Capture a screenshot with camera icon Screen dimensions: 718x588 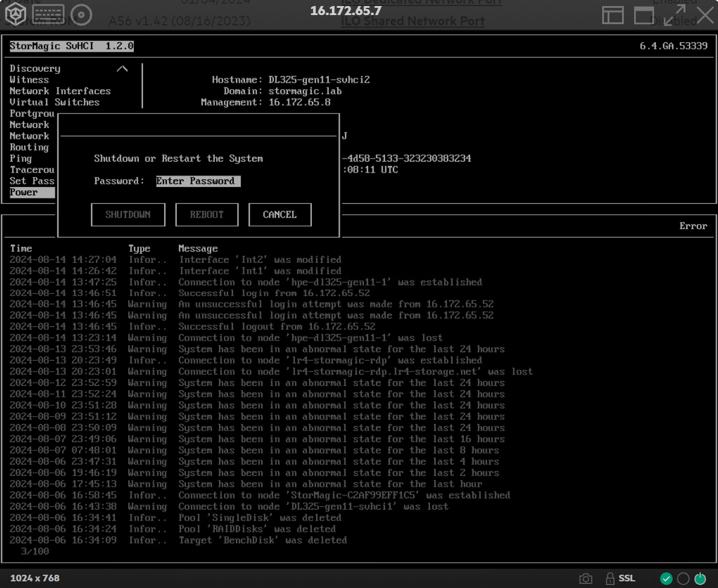pos(586,579)
